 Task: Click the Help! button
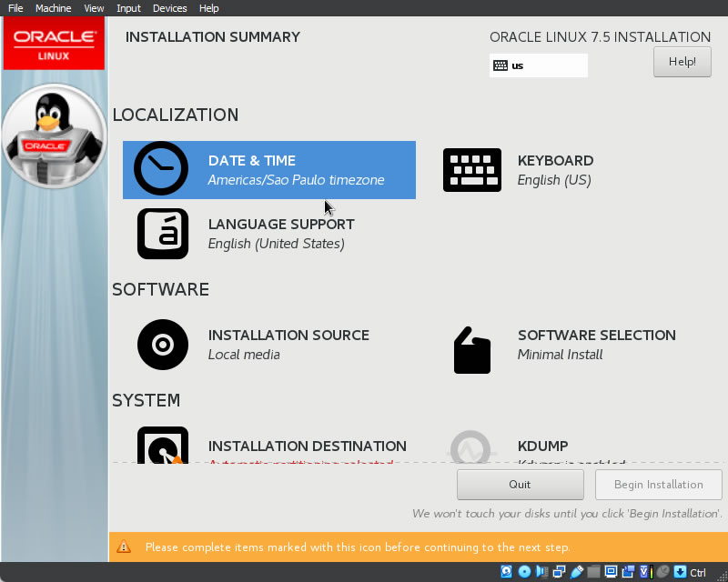click(x=682, y=62)
